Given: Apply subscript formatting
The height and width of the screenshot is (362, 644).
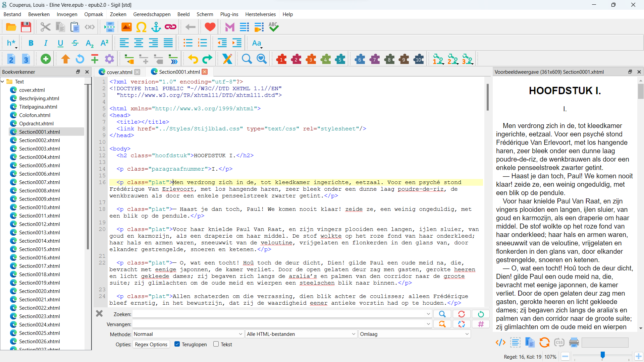Looking at the screenshot, I should (x=90, y=43).
